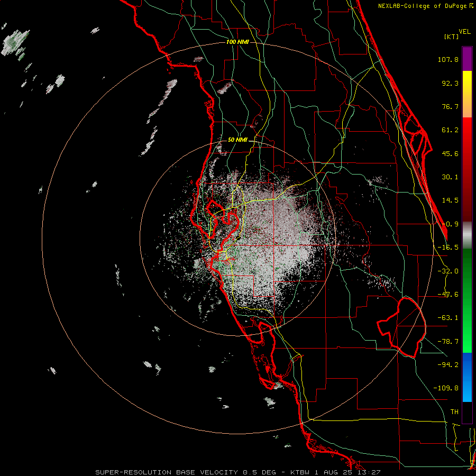Click the 107.8 velocity value
Screen dimensions: 476x476
(x=448, y=59)
